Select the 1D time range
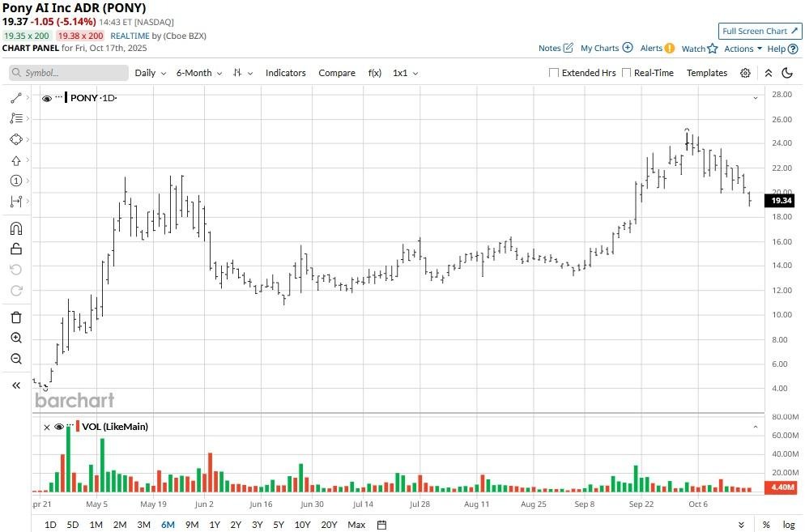Viewport: 805px width, 532px height. [50, 524]
